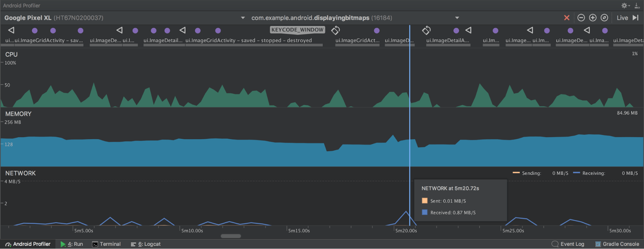Click the purple touch event above ui.ImageDetailA...
Viewport: 644px width, 249px height.
(x=456, y=31)
